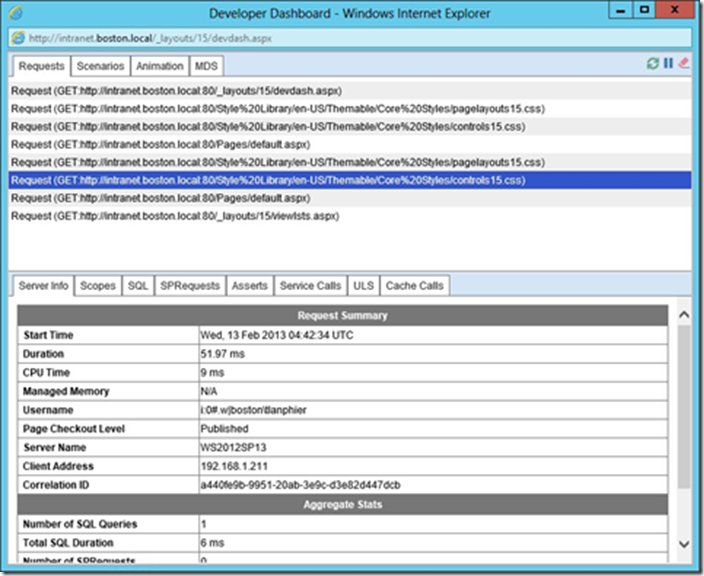Select the MDS tab
Image resolution: width=704 pixels, height=576 pixels.
coord(206,66)
